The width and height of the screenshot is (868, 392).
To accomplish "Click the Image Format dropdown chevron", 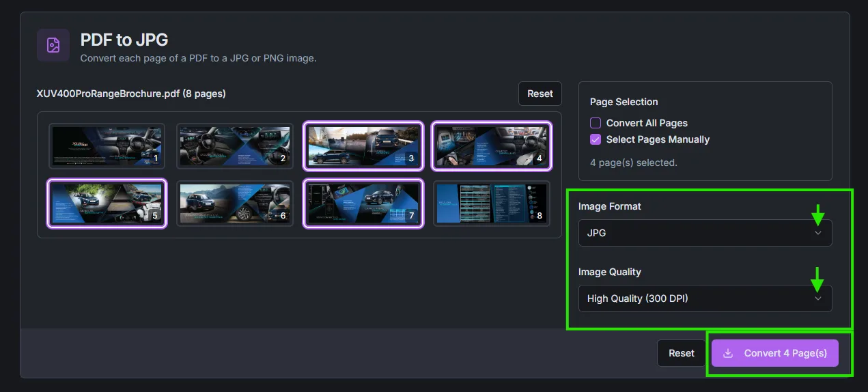I will pos(817,233).
